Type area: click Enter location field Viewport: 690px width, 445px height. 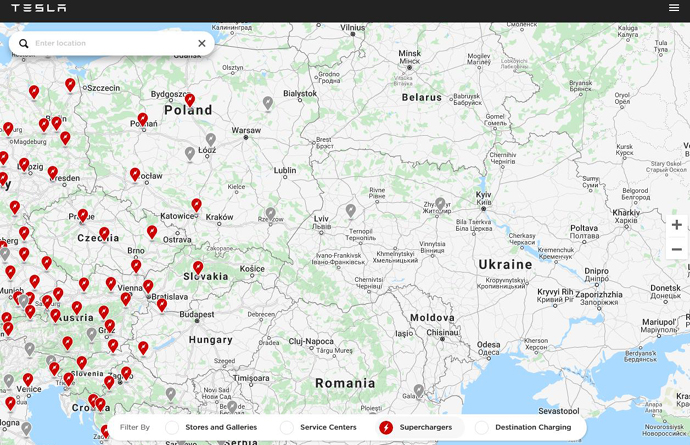point(110,44)
